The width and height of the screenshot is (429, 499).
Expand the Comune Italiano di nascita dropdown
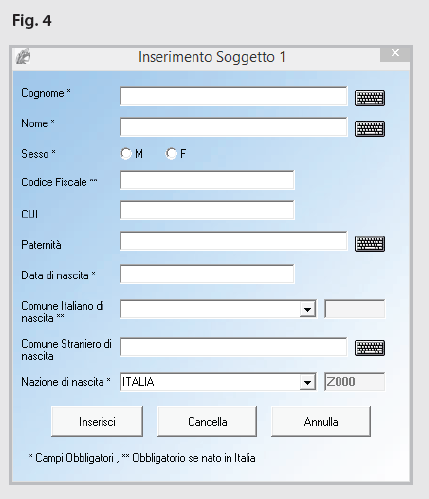307,309
